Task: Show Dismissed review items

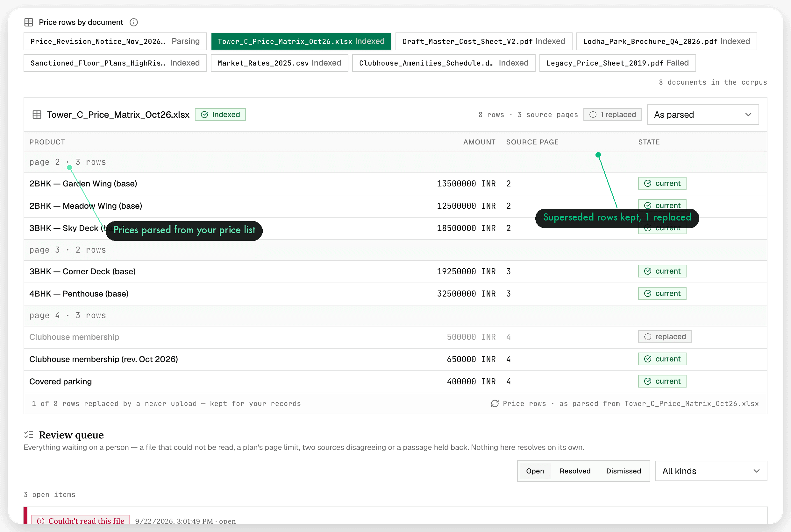Action: (x=624, y=471)
